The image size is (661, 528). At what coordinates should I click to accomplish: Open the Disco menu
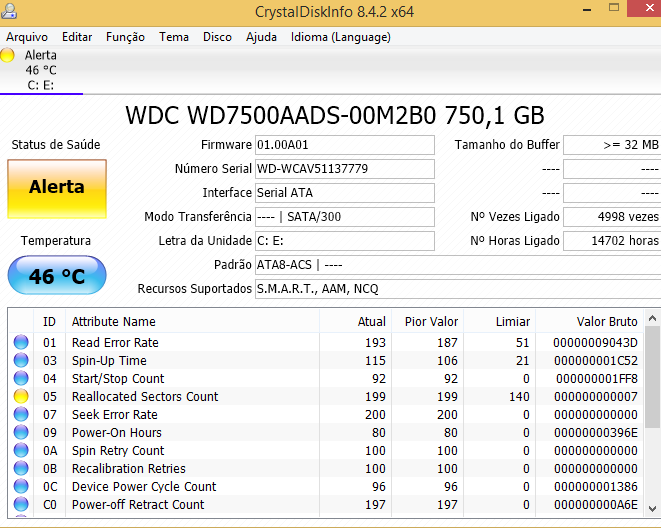[x=217, y=37]
